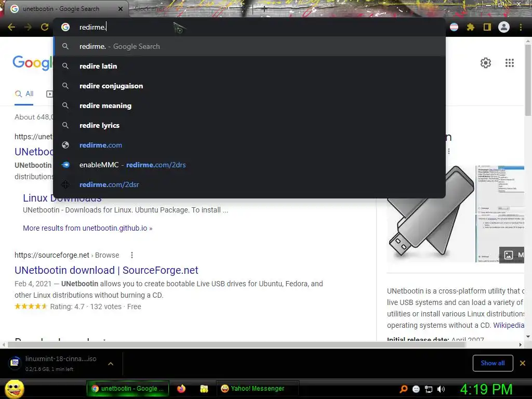Click the 'Rating: 4.7 · 132 votes' text

tap(86, 307)
